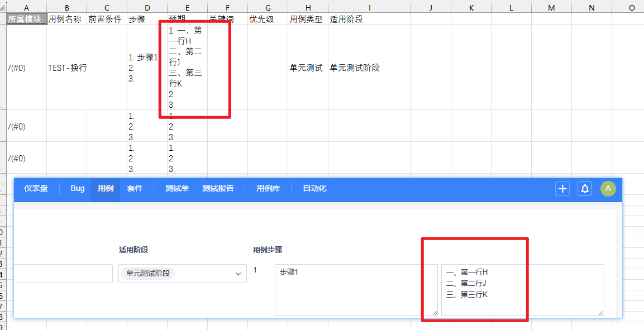The width and height of the screenshot is (644, 330).
Task: Click the 所属模块 header cell
Action: tap(27, 20)
